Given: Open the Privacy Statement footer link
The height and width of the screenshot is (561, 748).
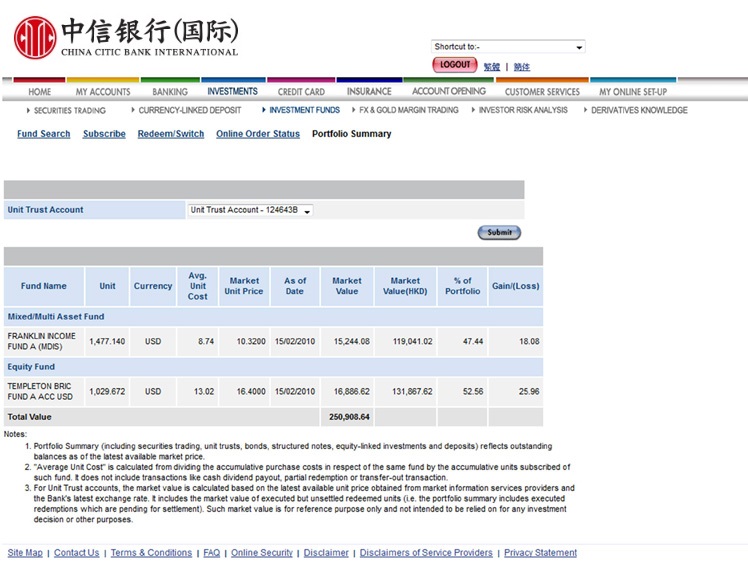Looking at the screenshot, I should click(540, 552).
